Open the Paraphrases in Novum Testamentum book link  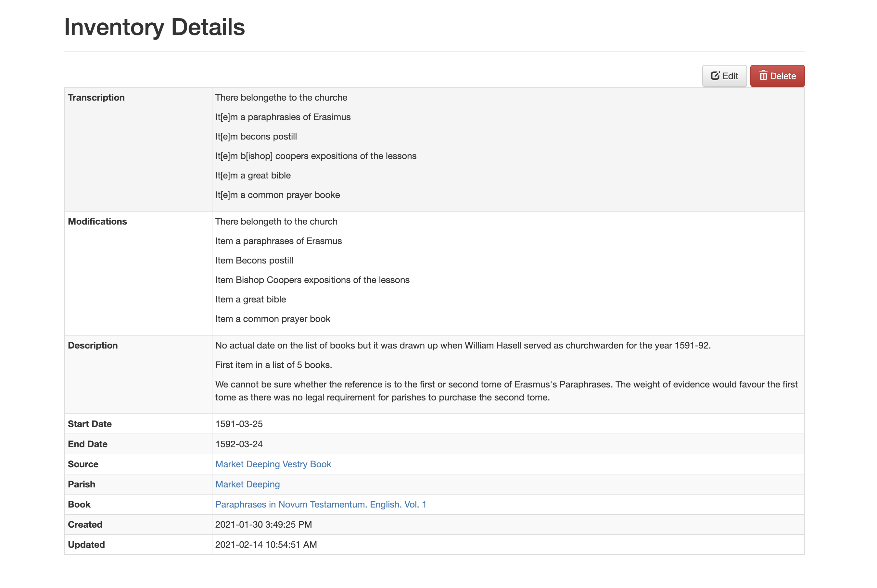[321, 504]
